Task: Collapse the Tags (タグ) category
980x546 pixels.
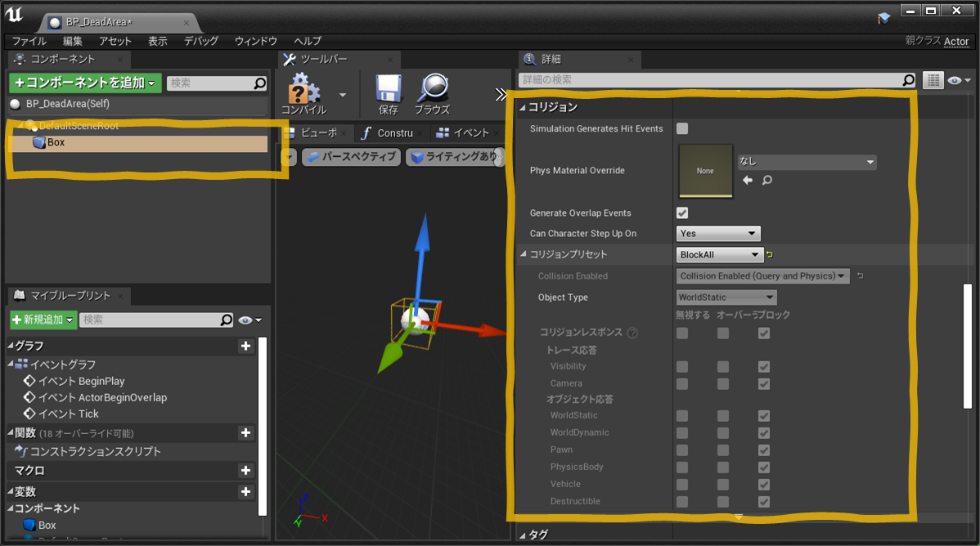Action: pos(523,535)
